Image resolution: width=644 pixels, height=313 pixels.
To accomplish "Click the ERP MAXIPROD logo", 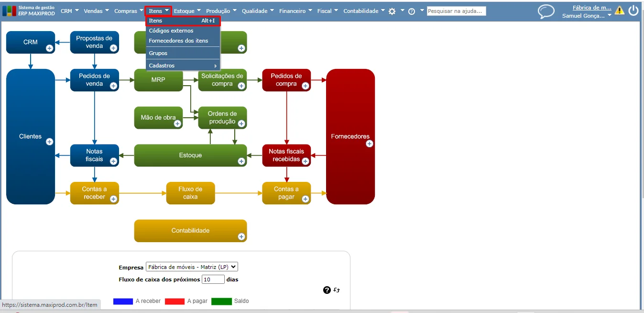I will 29,11.
